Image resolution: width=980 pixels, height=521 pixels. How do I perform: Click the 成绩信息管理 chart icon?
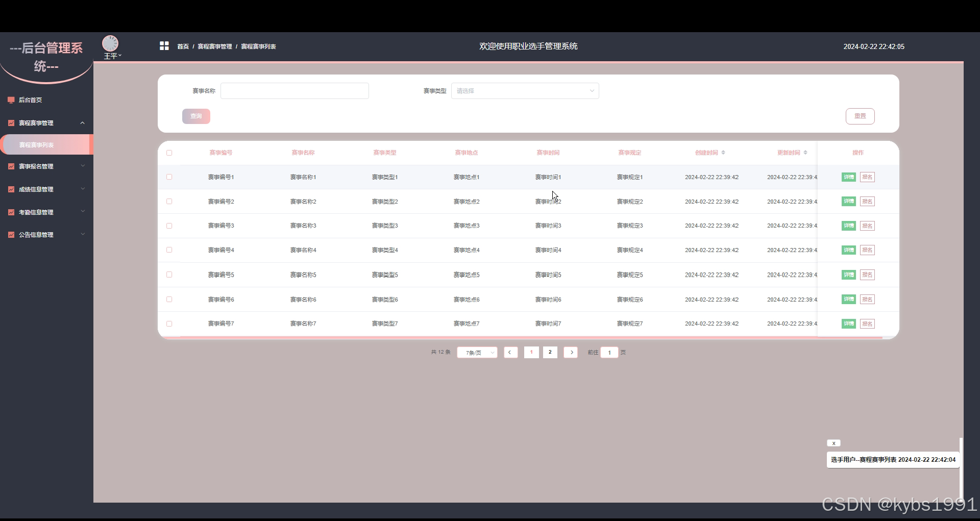(x=11, y=189)
